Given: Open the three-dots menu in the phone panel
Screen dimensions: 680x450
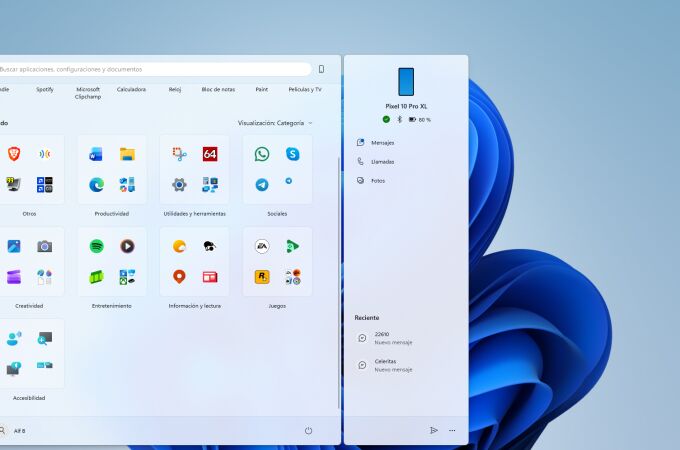Looking at the screenshot, I should [452, 430].
